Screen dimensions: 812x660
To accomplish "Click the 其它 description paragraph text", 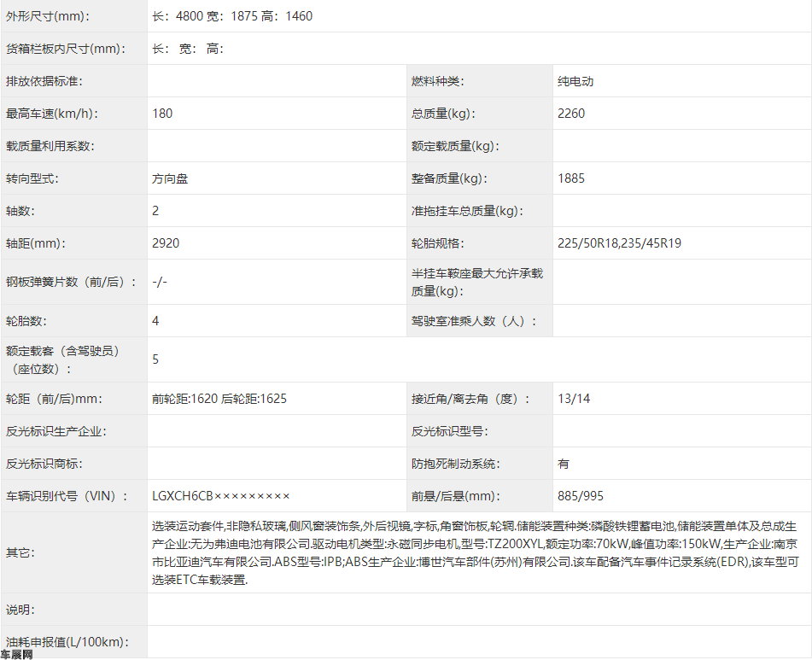I will tap(474, 552).
